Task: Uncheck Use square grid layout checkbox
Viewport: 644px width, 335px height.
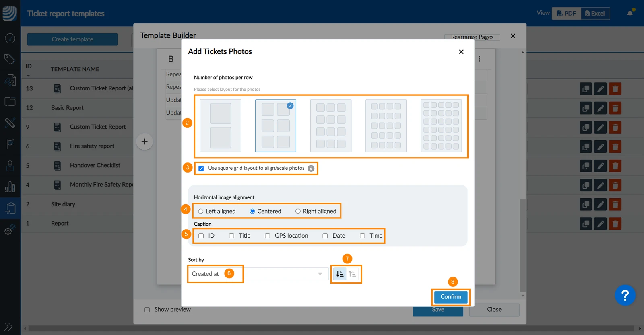Action: point(201,169)
